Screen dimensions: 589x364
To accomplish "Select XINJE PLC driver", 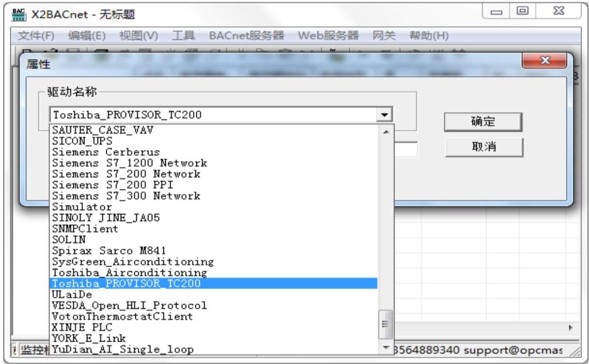I will click(213, 327).
